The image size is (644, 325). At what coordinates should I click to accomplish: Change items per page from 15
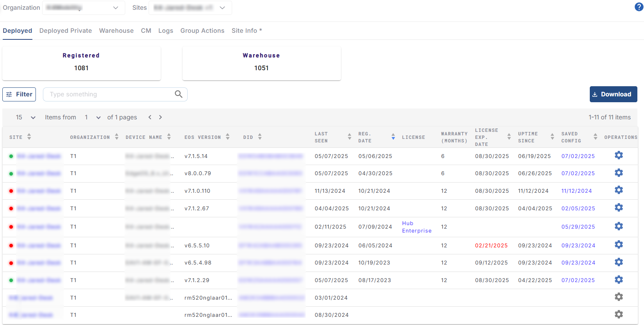point(26,117)
